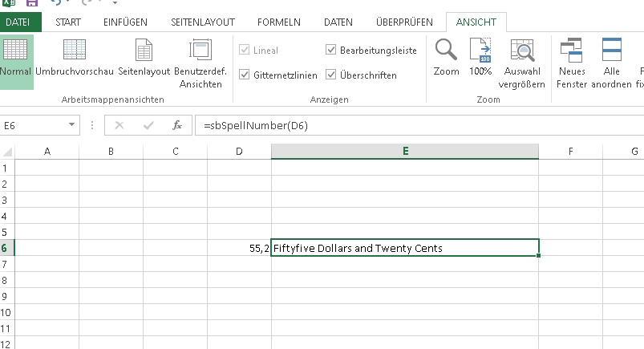Open the EINFÜGEN ribbon tab
The width and height of the screenshot is (644, 349).
pos(125,22)
